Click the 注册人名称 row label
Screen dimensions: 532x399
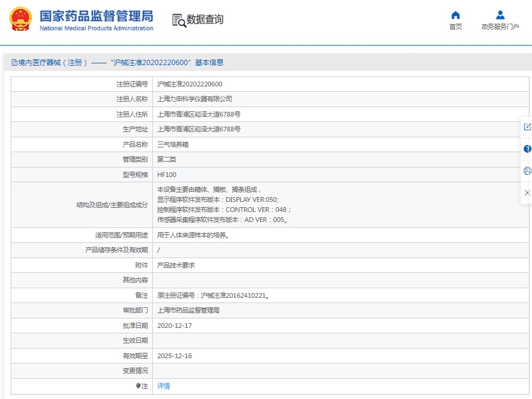click(132, 99)
